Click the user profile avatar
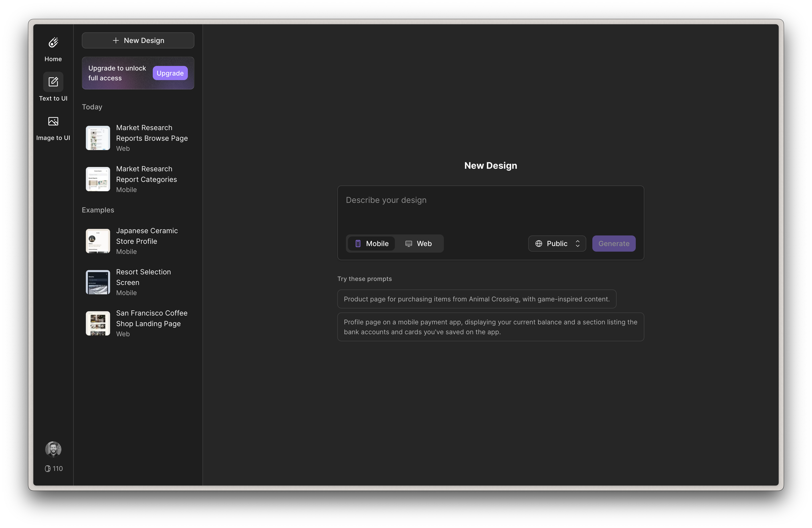The height and width of the screenshot is (528, 812). [x=53, y=449]
